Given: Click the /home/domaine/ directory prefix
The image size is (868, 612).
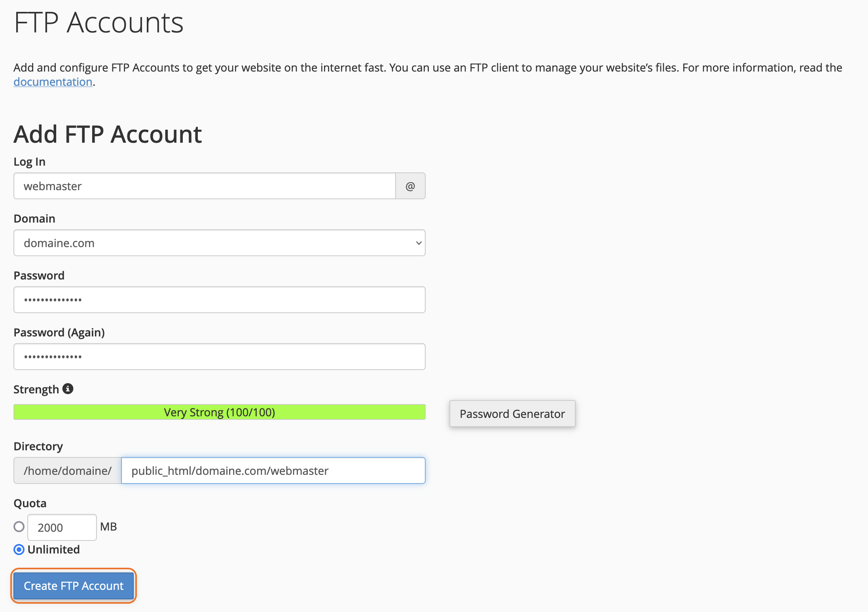Looking at the screenshot, I should pyautogui.click(x=68, y=470).
